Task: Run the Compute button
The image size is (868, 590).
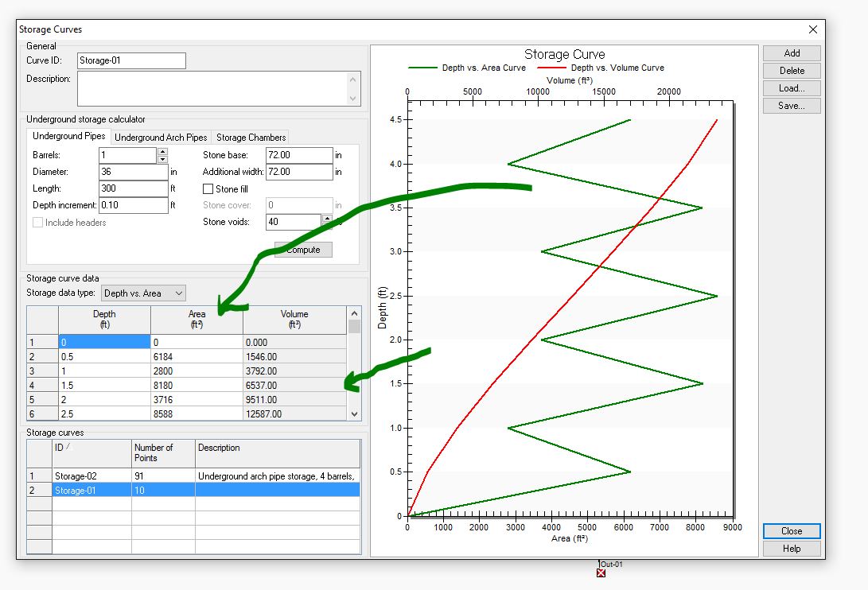Action: point(303,250)
